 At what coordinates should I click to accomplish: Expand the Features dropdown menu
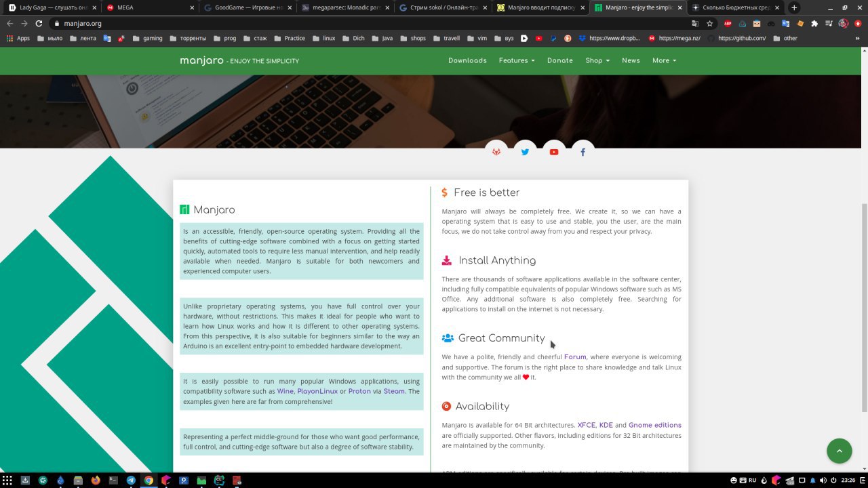click(517, 60)
